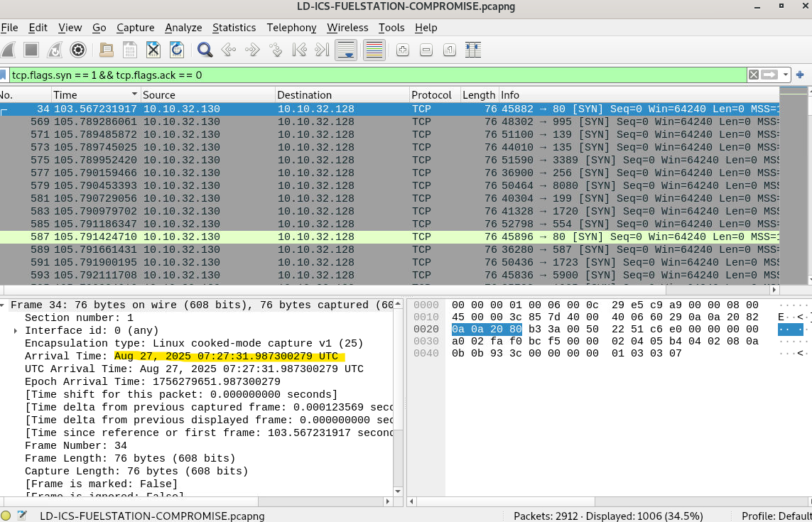Open the Statistics menu
The image size is (812, 522).
pos(234,28)
